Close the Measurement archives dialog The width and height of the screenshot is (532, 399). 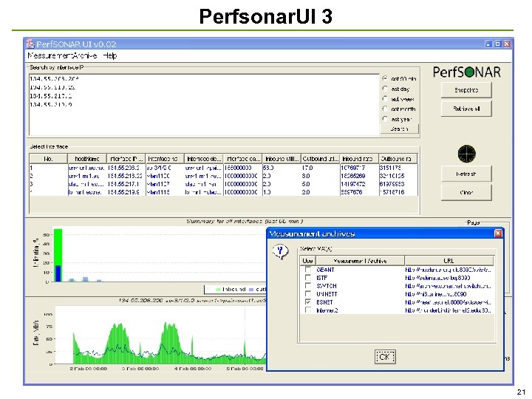[x=498, y=233]
